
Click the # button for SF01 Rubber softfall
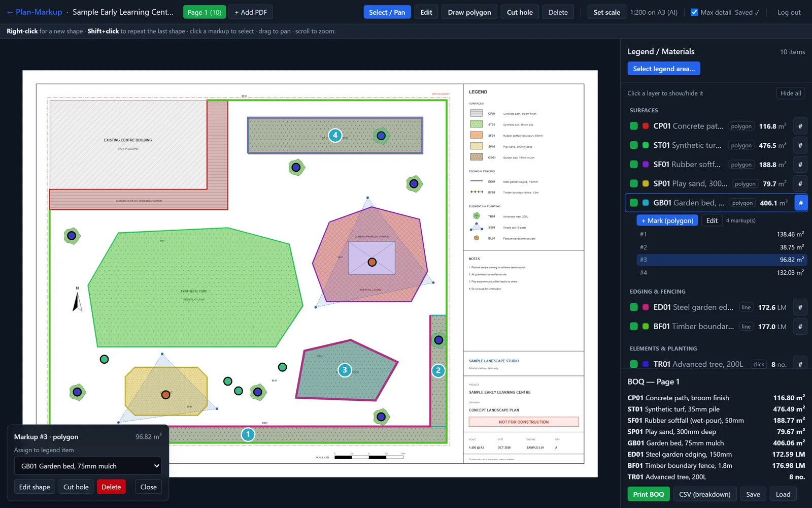(x=800, y=165)
